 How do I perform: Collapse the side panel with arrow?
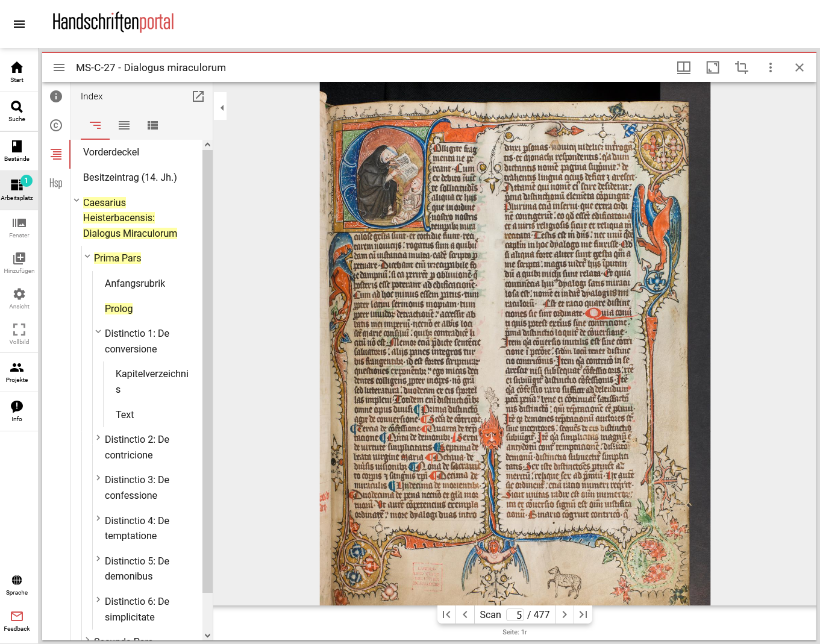click(x=222, y=108)
